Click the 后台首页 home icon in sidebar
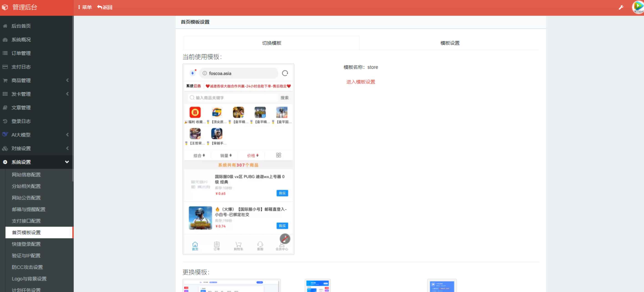644x292 pixels. 5,26
